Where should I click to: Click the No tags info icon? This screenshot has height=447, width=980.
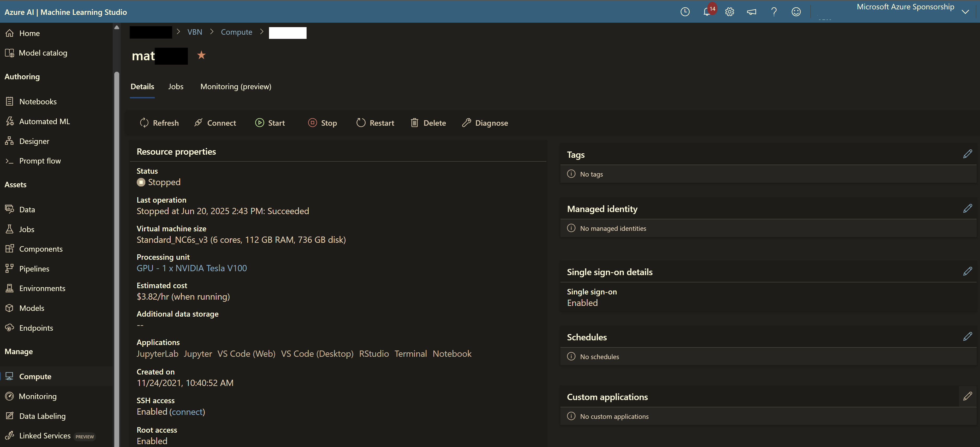point(571,174)
